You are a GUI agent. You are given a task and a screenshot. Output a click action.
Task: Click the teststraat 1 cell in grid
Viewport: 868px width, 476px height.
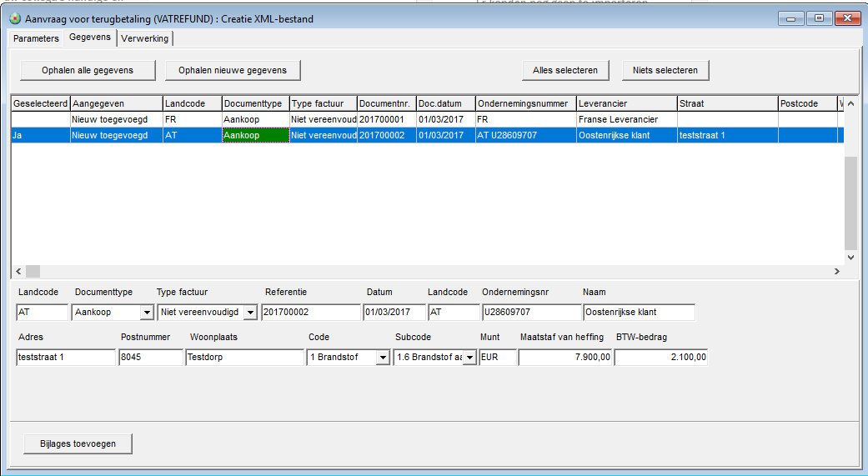(x=728, y=135)
